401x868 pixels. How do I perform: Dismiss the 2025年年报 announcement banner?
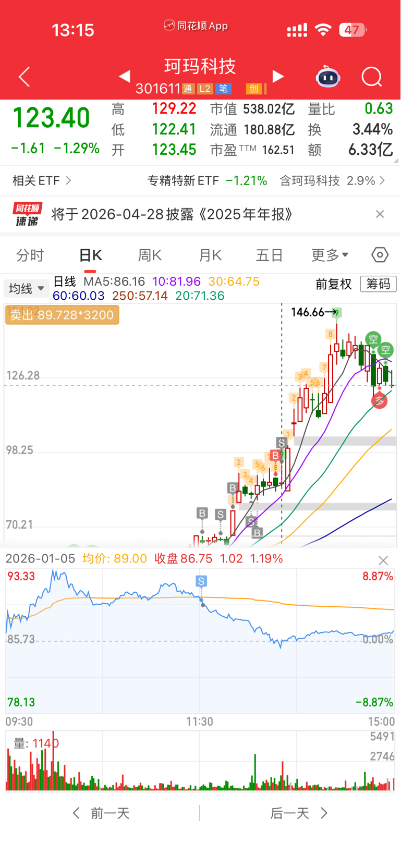pyautogui.click(x=380, y=214)
